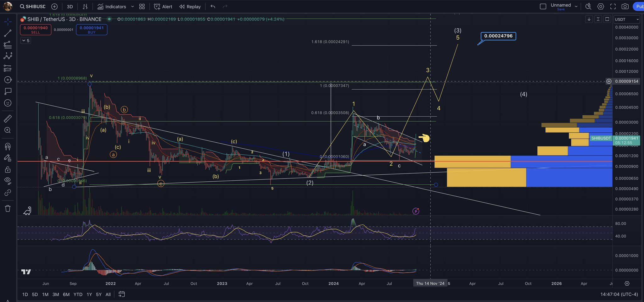
Task: Open the emoji and icons tool
Action: [x=8, y=103]
